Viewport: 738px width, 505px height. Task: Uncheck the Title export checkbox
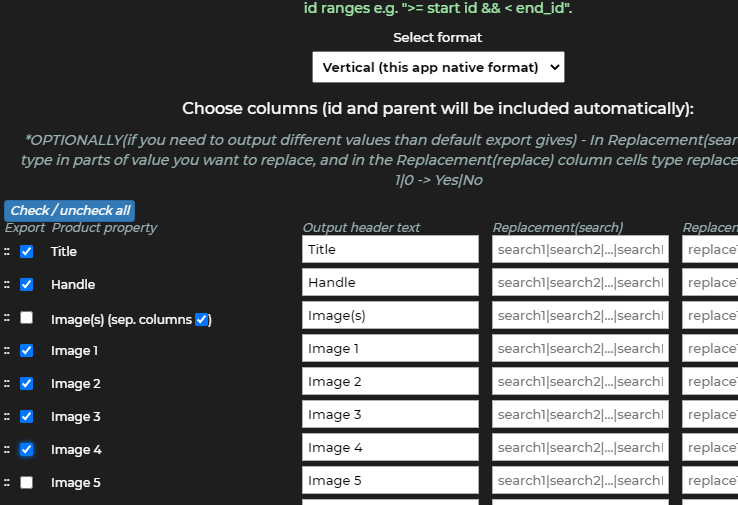(27, 252)
